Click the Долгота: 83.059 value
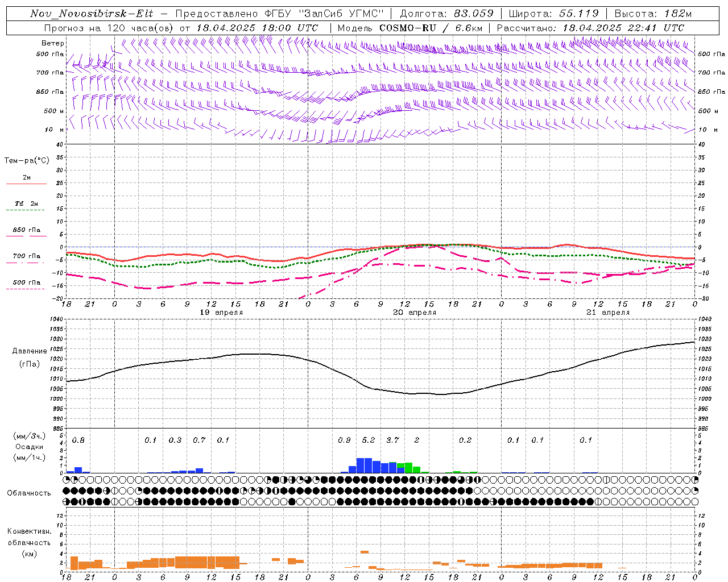The image size is (728, 582). point(446,14)
